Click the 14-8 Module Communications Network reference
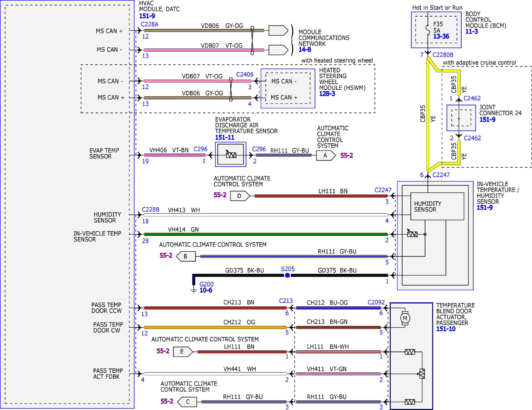This screenshot has height=410, width=532. coord(305,49)
